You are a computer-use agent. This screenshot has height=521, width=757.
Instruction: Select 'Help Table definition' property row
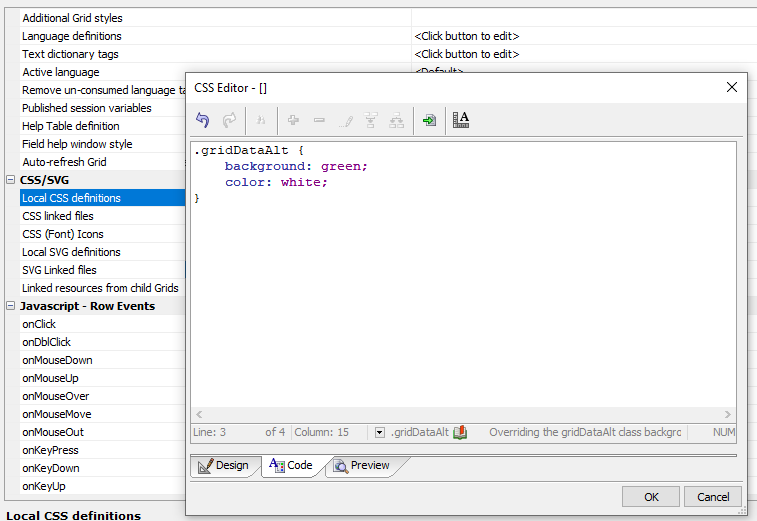coord(102,126)
